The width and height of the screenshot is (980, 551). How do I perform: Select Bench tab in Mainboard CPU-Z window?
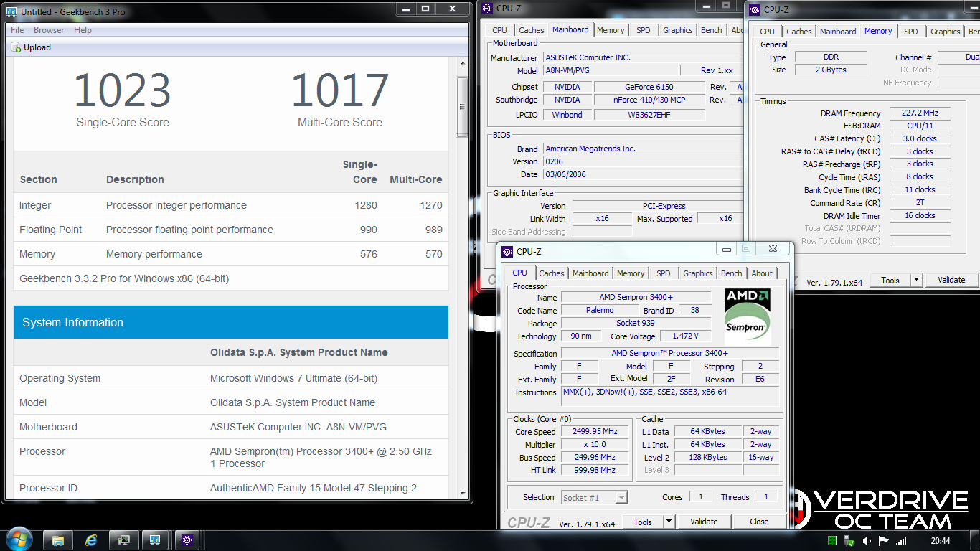(712, 30)
